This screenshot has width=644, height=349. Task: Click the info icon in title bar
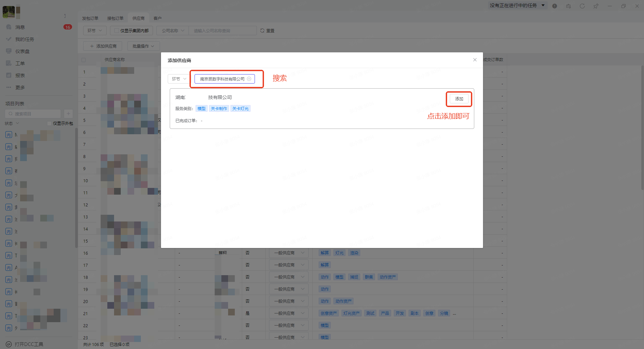click(x=554, y=6)
